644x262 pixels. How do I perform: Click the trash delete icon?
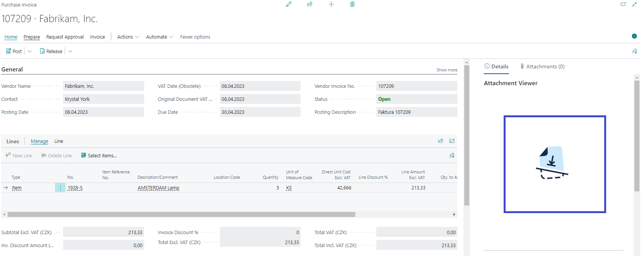(x=352, y=4)
